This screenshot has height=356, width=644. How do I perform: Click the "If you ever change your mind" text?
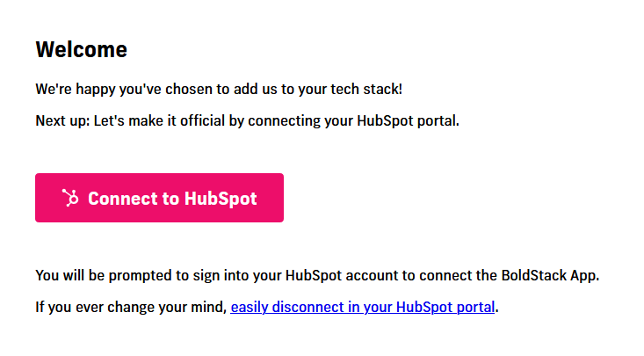click(x=131, y=308)
